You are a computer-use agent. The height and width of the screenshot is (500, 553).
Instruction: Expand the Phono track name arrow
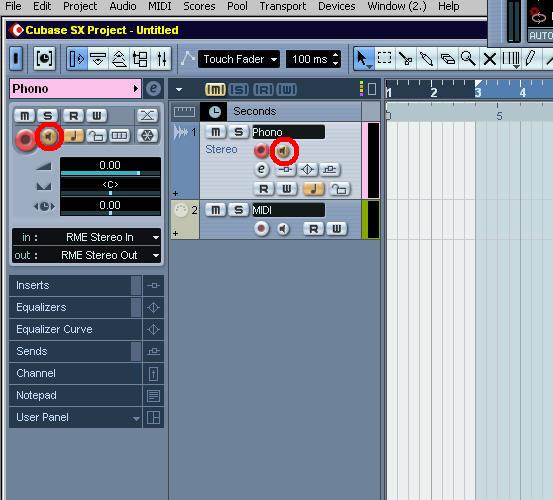tap(136, 89)
